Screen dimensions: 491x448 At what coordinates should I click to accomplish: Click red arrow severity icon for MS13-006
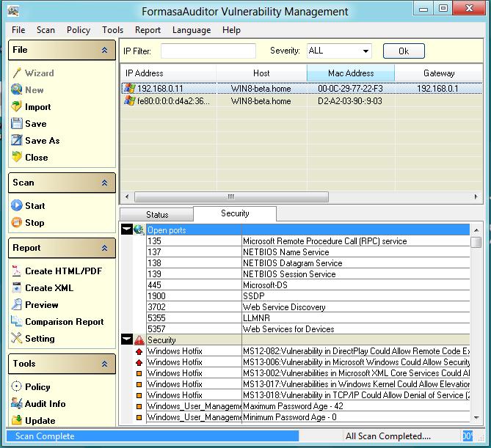click(139, 362)
